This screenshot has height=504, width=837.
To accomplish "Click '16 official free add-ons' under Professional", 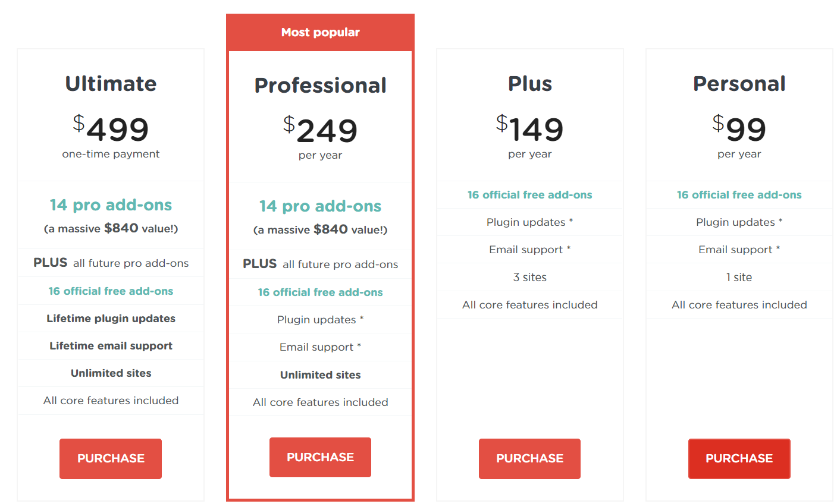I will (x=320, y=292).
